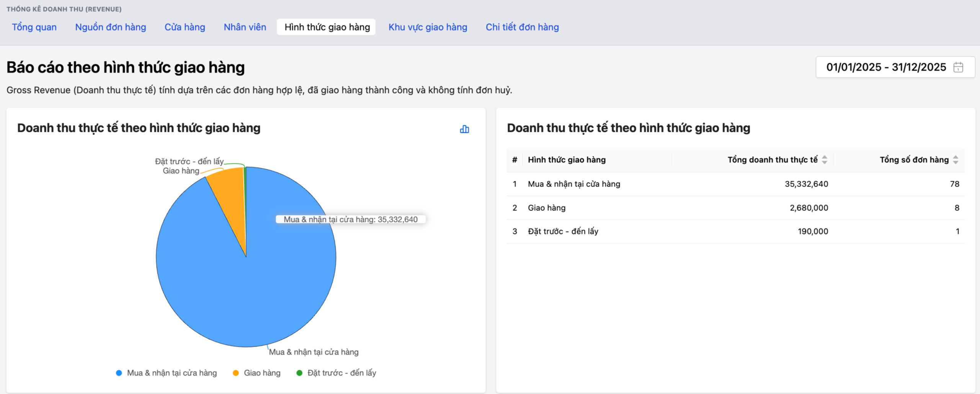Image resolution: width=980 pixels, height=394 pixels.
Task: Open Chi tiết đơn hàng tab
Action: tap(522, 27)
